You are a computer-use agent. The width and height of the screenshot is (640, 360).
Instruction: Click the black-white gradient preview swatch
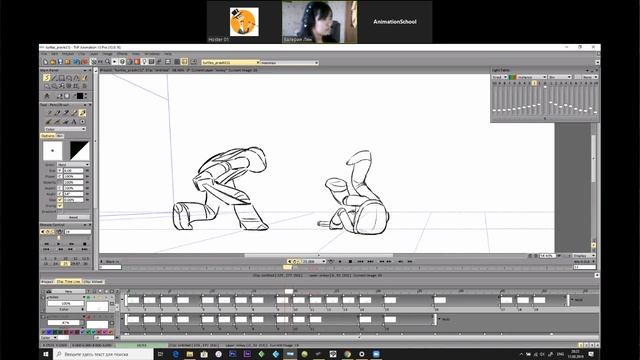pos(80,151)
